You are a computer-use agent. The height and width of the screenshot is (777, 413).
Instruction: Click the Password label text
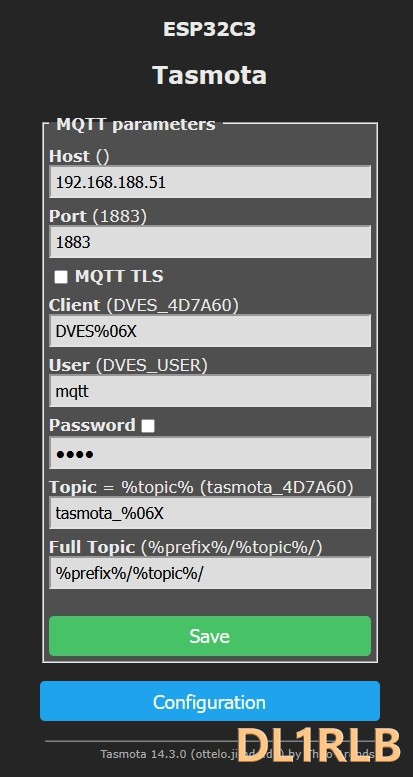point(92,425)
